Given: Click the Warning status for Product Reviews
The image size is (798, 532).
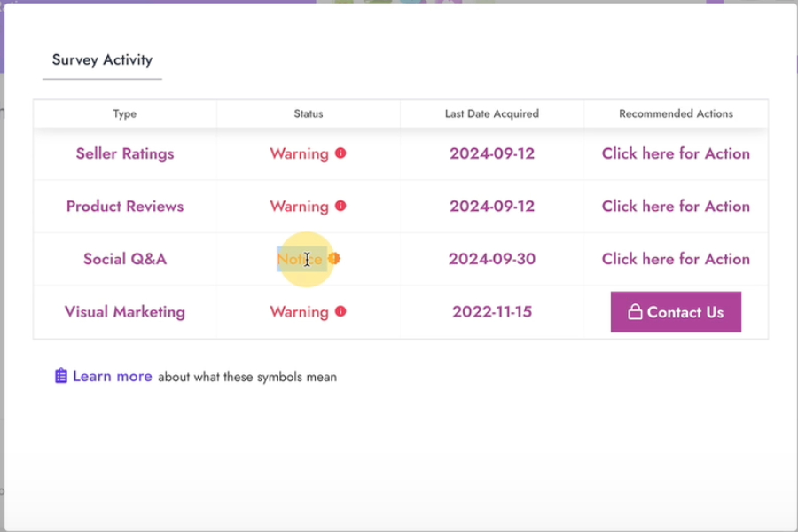Looking at the screenshot, I should (300, 207).
